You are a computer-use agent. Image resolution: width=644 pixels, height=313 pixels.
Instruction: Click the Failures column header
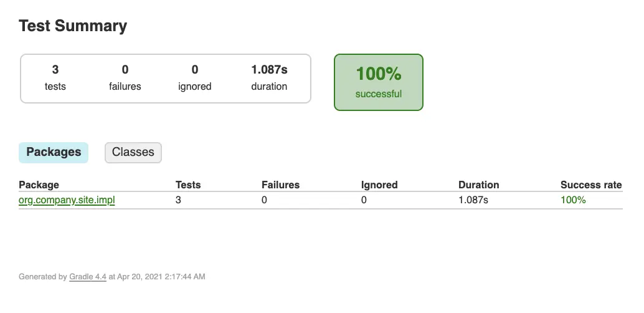click(280, 185)
